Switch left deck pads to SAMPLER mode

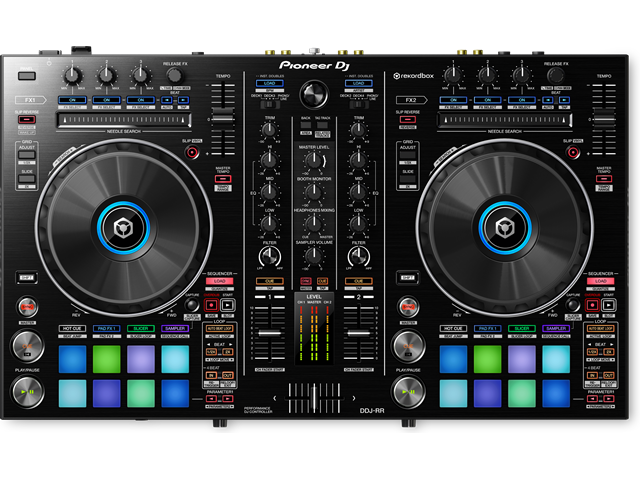[x=175, y=328]
